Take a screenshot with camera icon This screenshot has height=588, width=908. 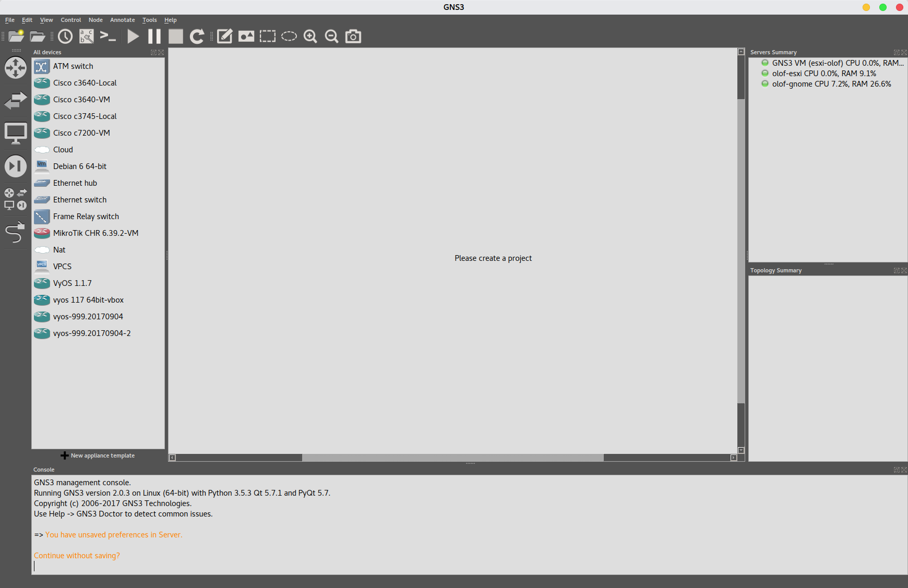click(x=353, y=36)
